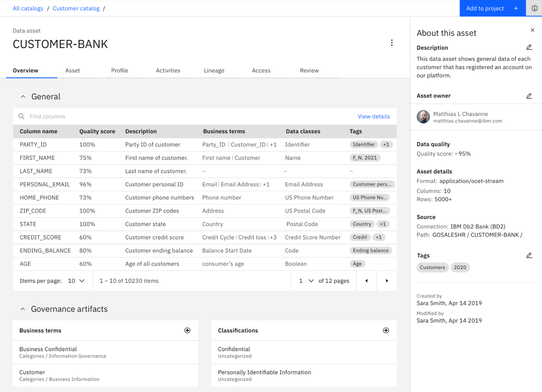The image size is (542, 392).
Task: Edit the asset description
Action: point(529,47)
